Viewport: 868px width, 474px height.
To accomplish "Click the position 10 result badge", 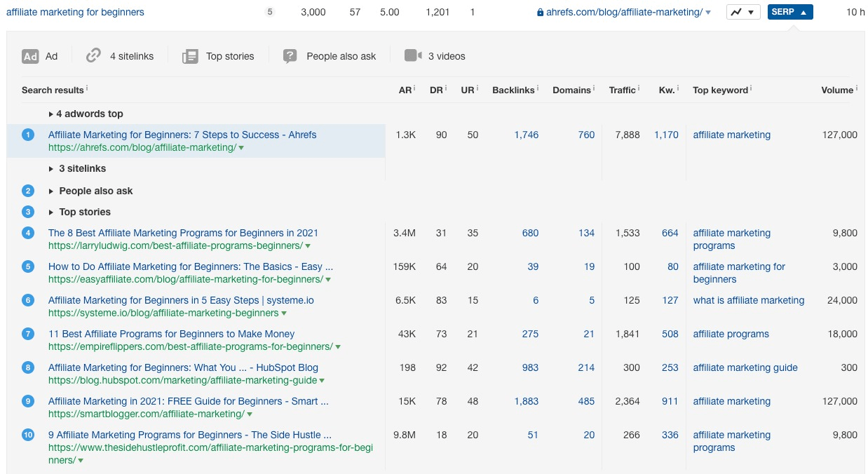I will coord(28,435).
